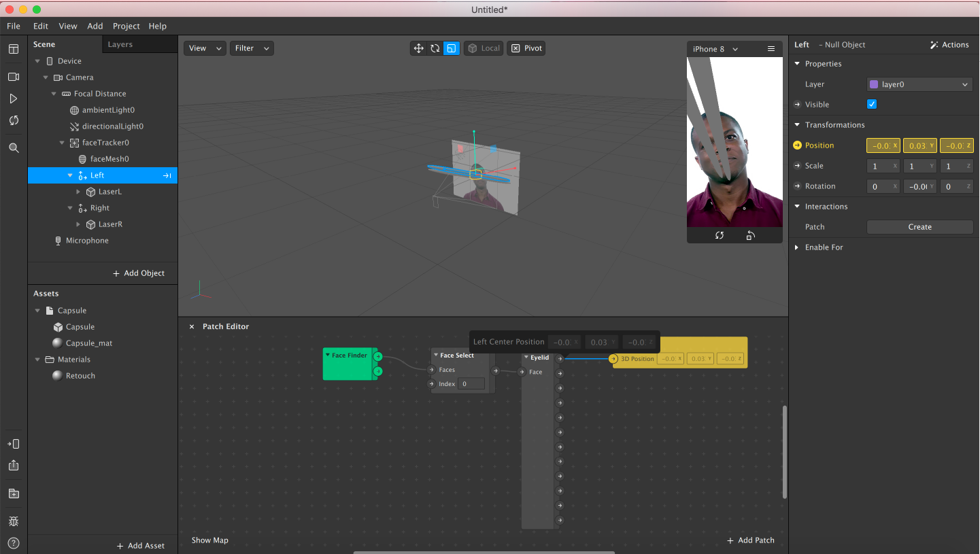980x554 pixels.
Task: Toggle Pivot mode
Action: click(x=526, y=48)
